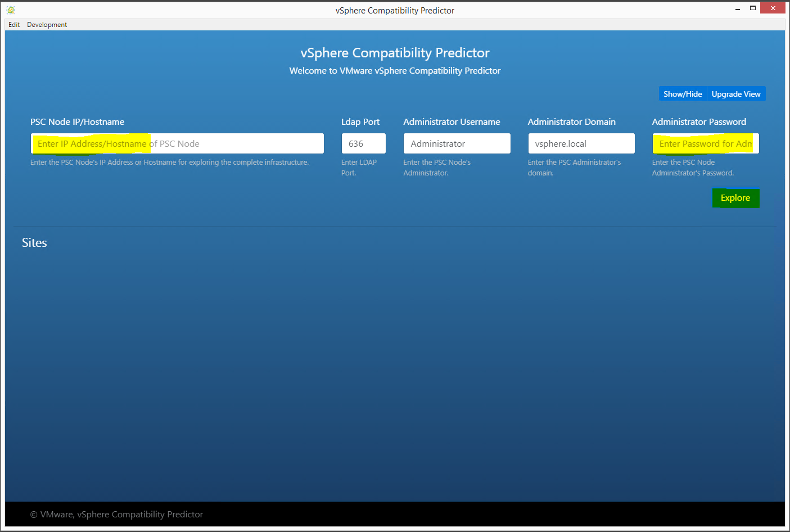Click the VMware copyright footer text
790x532 pixels.
tap(116, 515)
